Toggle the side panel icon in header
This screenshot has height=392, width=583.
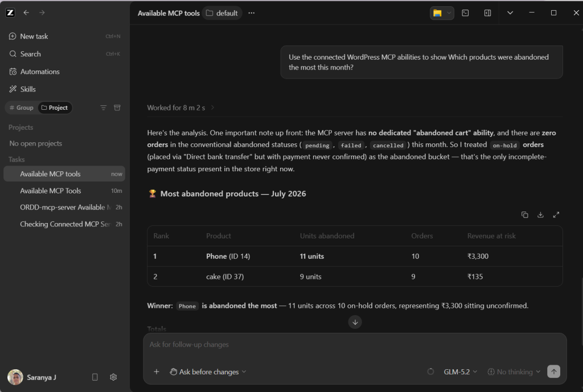pyautogui.click(x=487, y=13)
